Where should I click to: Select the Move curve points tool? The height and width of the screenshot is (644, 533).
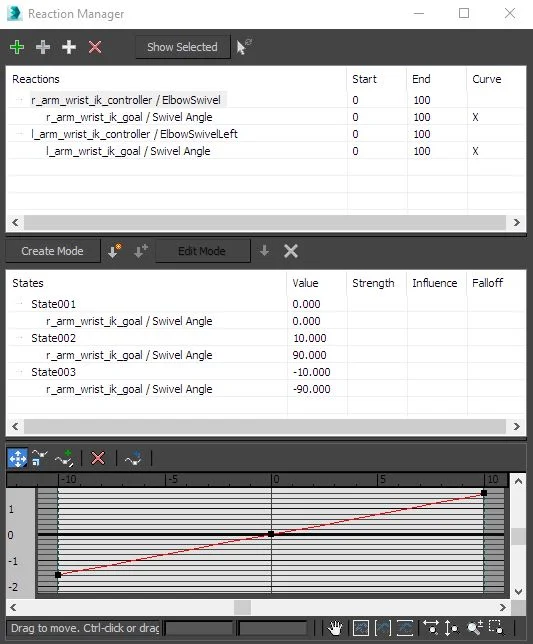click(18, 458)
